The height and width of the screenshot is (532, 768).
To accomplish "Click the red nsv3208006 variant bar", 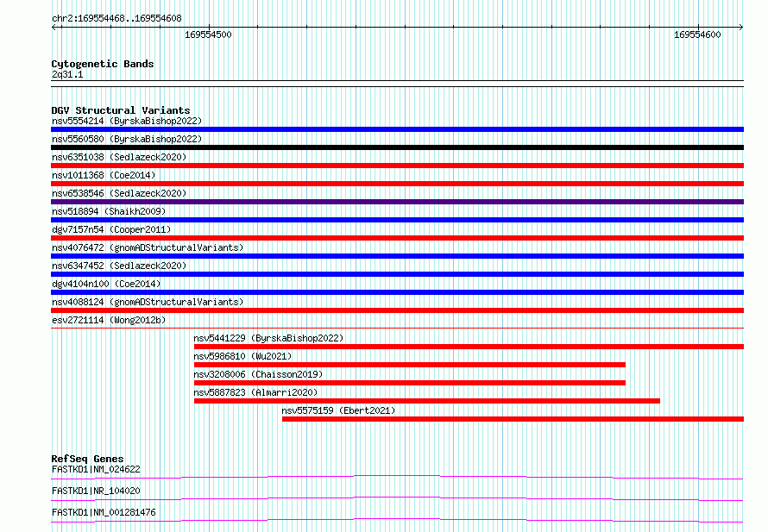I will click(x=410, y=383).
